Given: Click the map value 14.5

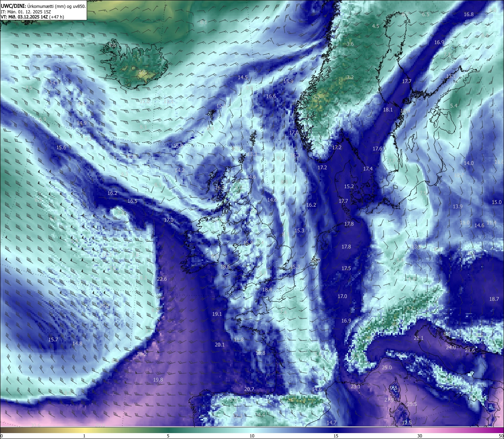Looking at the screenshot, I should 243,77.
